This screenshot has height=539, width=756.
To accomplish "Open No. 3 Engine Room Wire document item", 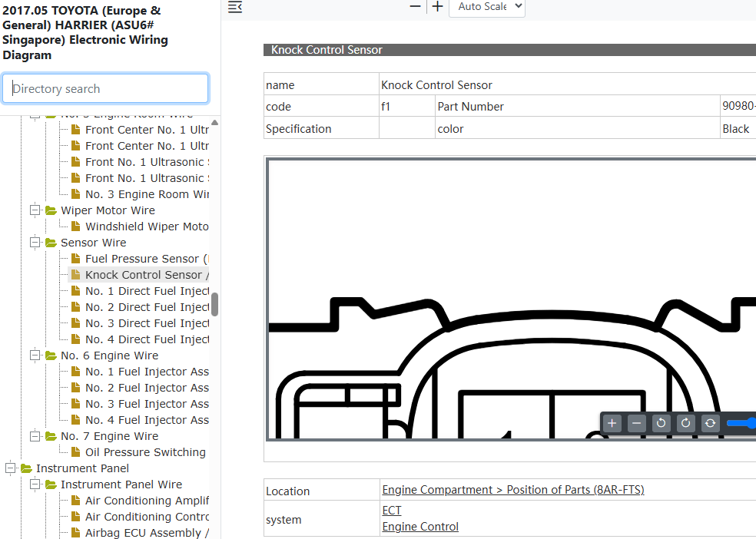I will pyautogui.click(x=147, y=194).
